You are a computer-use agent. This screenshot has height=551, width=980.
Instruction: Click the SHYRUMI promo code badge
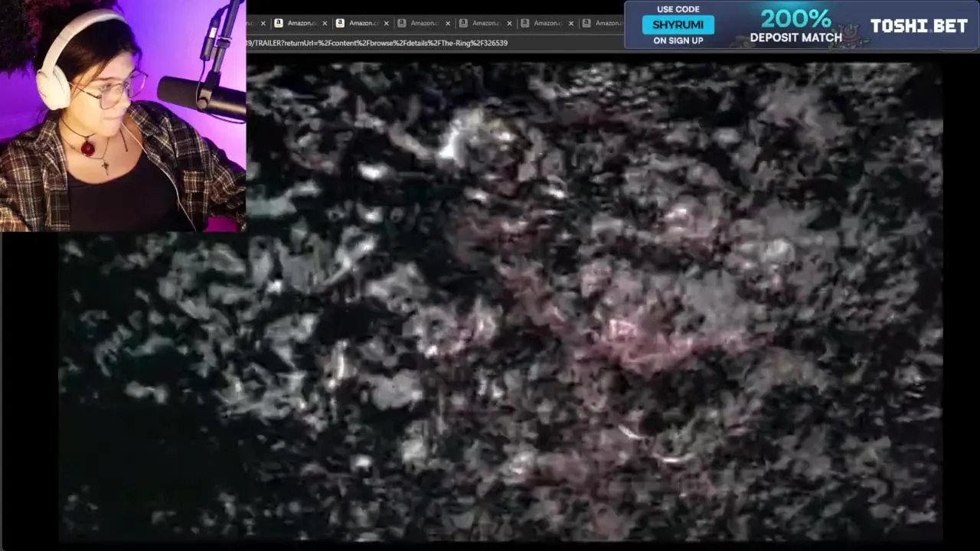pyautogui.click(x=678, y=24)
